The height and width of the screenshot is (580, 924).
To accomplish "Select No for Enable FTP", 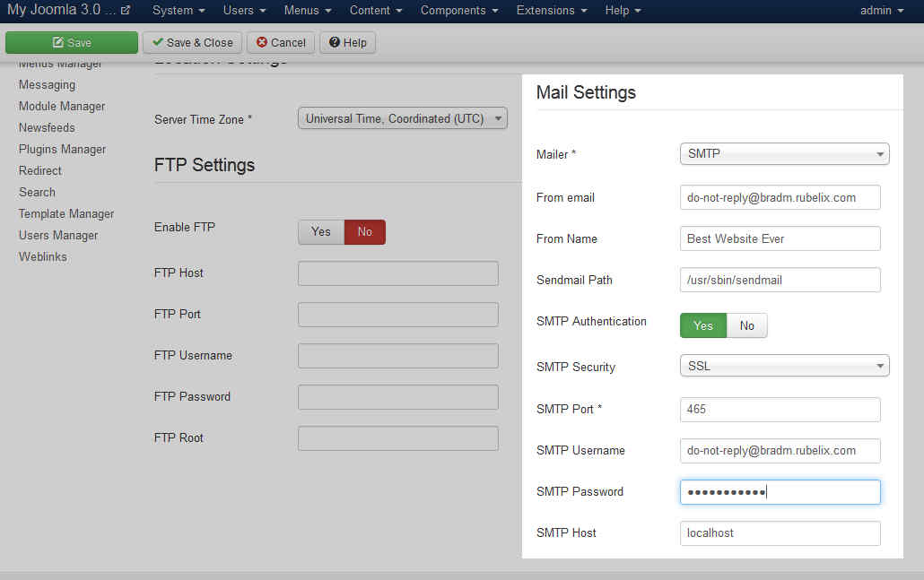I will 364,232.
